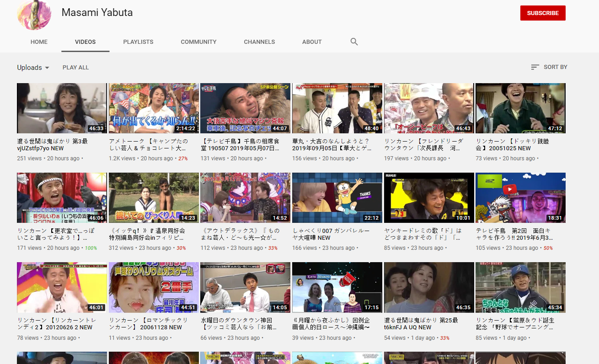Open the 10:01 video thumbnail
This screenshot has width=599, height=364.
pyautogui.click(x=429, y=198)
